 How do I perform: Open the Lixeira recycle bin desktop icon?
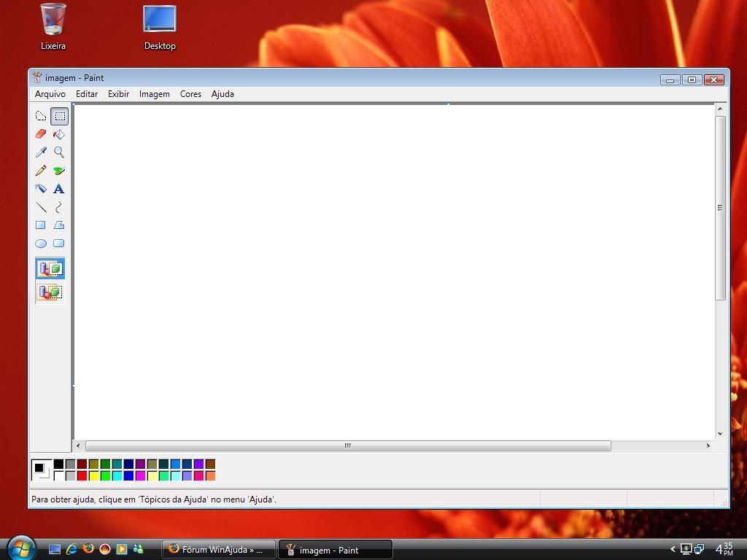tap(53, 26)
